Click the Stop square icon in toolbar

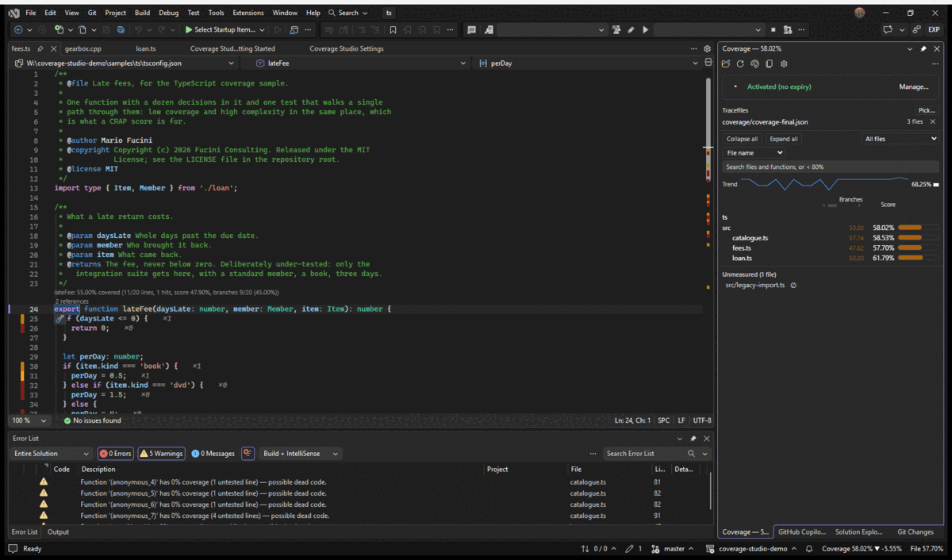[772, 30]
